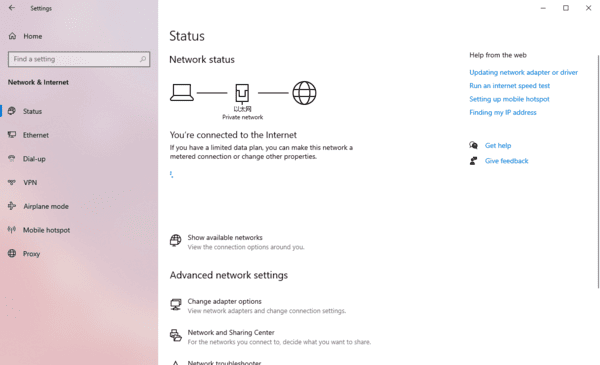Focus the Find a setting search box
This screenshot has width=600, height=365.
(x=79, y=59)
